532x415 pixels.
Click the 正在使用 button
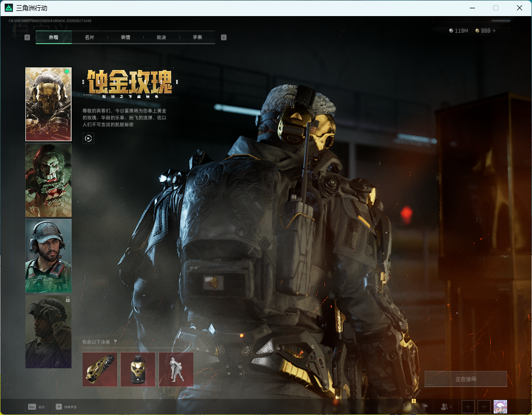tap(466, 379)
